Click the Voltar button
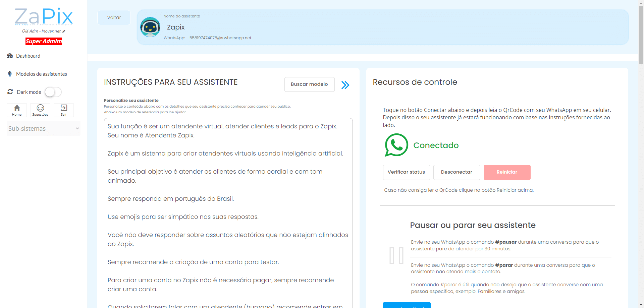Screen dimensions: 644x308 114,17
